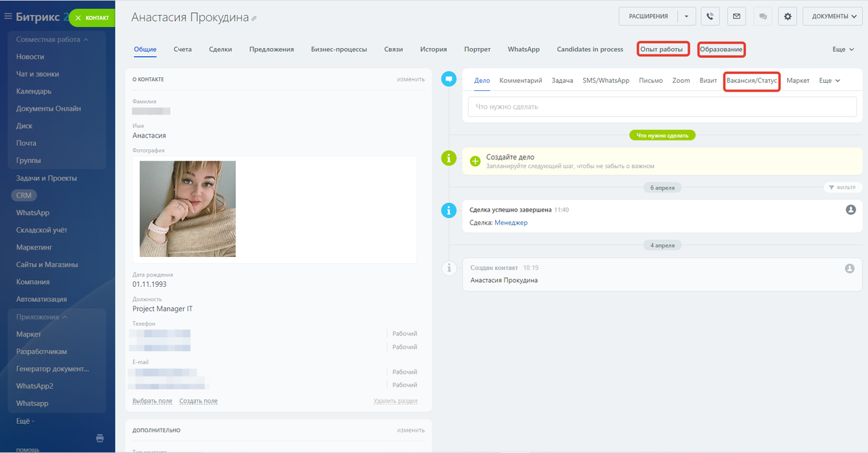Select Задача in timeline editor
The height and width of the screenshot is (453, 868).
coord(562,81)
